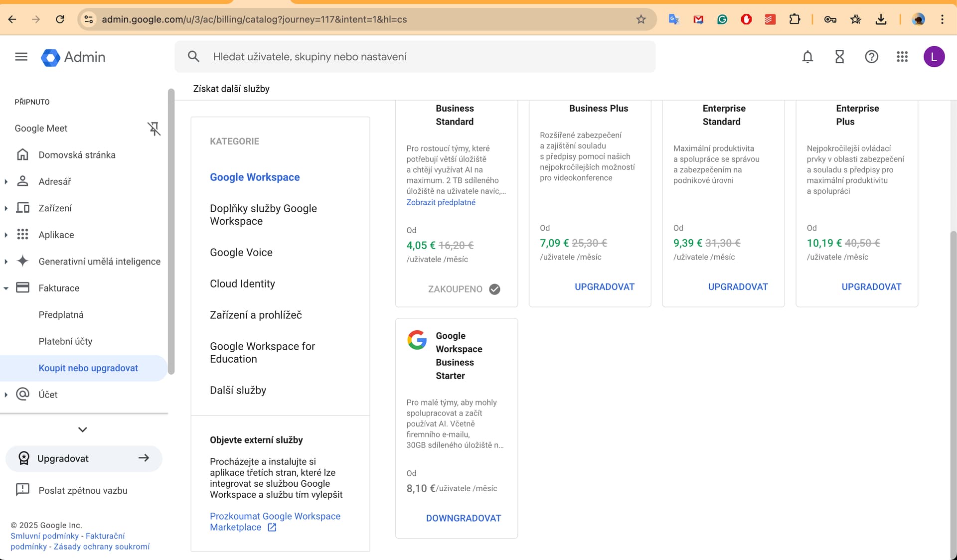
Task: Select Zařízení a prohlížeč category
Action: click(x=256, y=315)
